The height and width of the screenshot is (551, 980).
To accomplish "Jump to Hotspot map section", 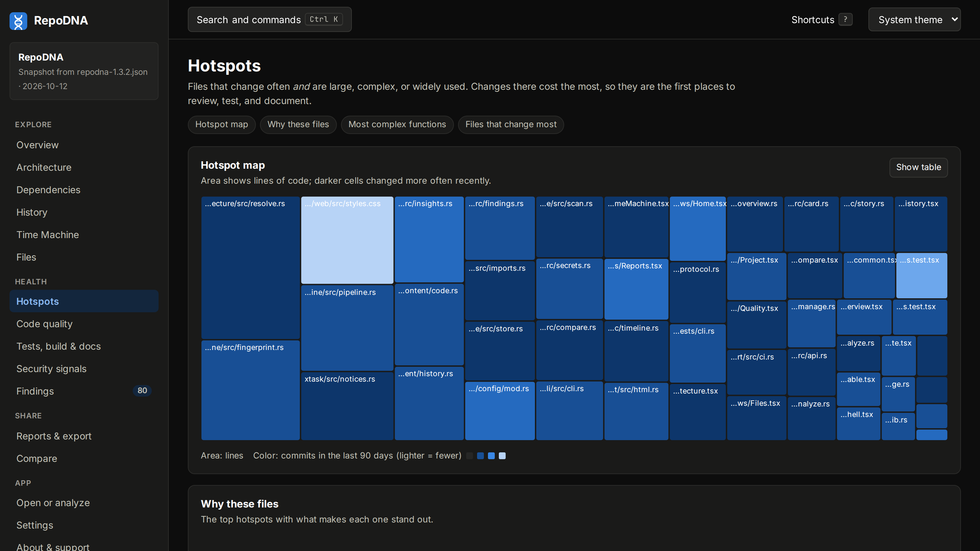I will 222,124.
